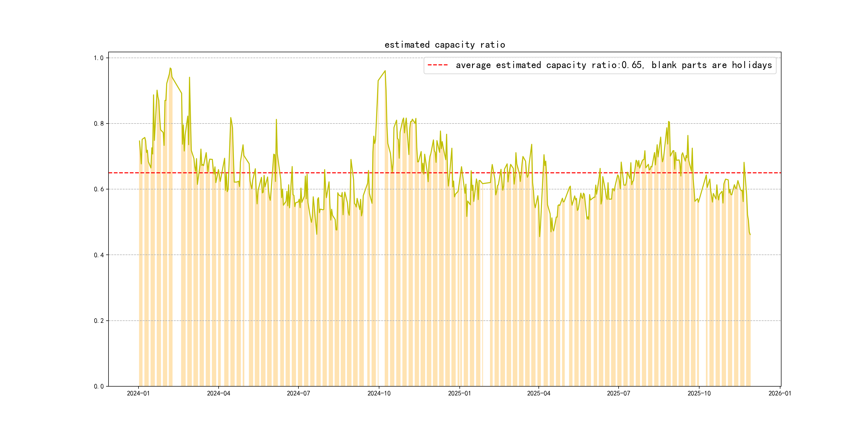Click the 0.0 y-axis tick label

coord(98,387)
